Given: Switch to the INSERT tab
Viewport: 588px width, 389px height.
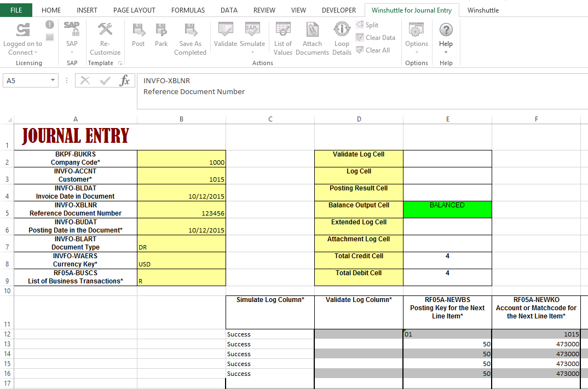Looking at the screenshot, I should (x=87, y=10).
